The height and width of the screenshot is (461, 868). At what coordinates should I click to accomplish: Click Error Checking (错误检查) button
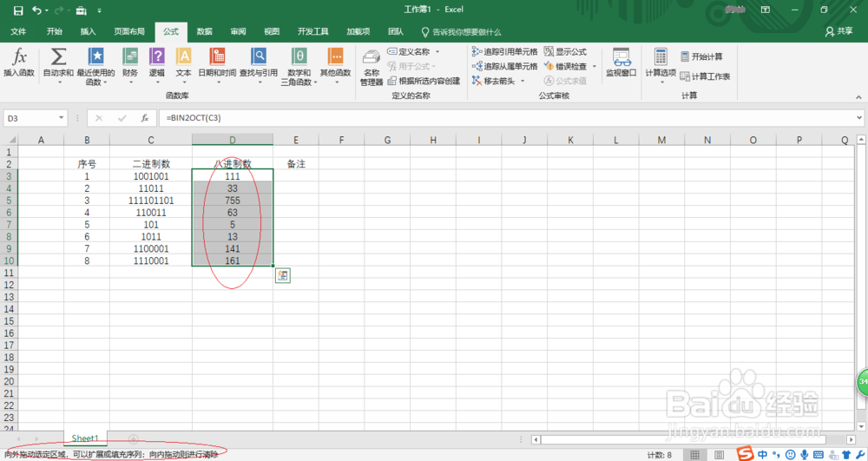(565, 66)
